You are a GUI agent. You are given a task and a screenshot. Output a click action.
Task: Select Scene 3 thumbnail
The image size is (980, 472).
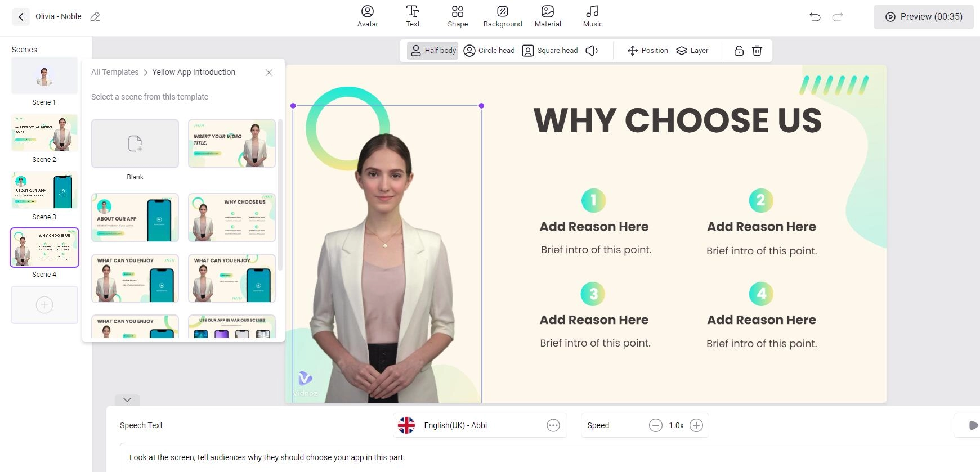point(44,191)
